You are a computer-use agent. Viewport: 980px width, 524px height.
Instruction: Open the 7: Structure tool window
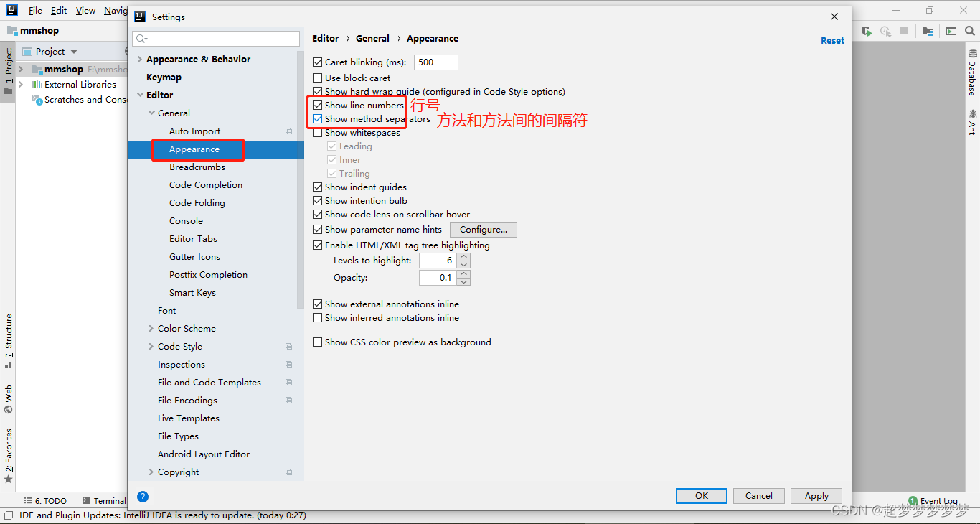8,341
